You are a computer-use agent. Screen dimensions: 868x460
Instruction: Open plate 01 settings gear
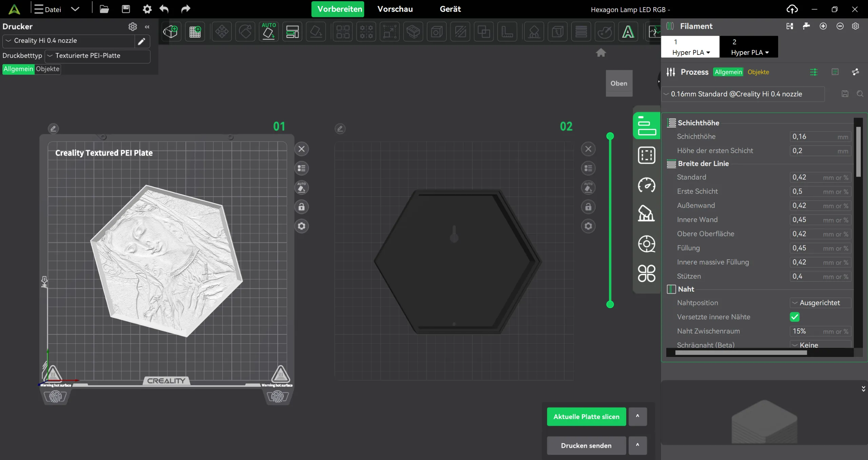[301, 226]
